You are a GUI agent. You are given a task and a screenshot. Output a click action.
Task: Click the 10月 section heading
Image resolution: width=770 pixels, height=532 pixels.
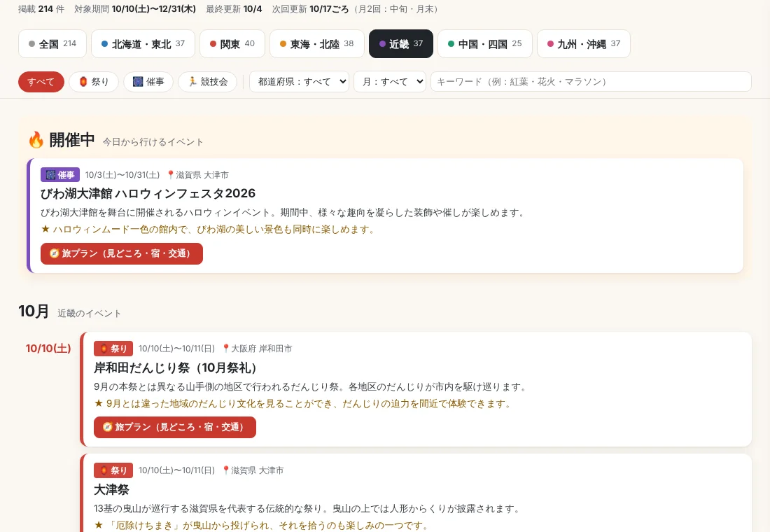(34, 311)
